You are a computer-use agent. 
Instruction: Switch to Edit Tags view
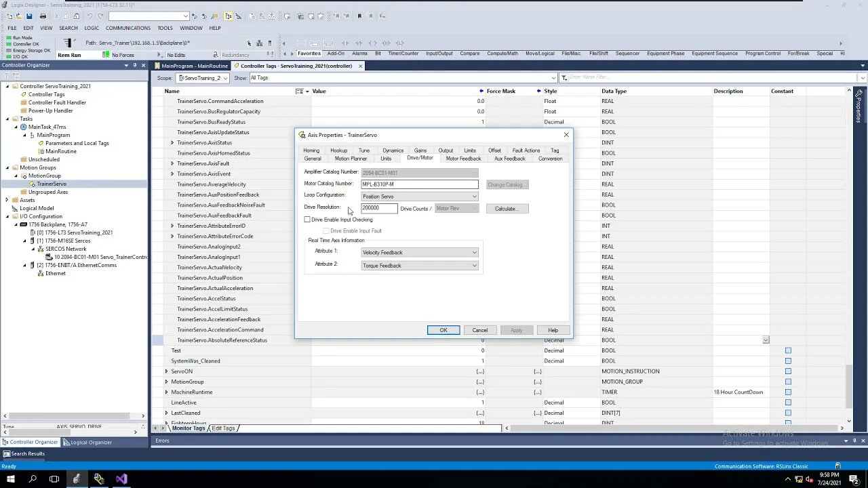[x=223, y=428]
